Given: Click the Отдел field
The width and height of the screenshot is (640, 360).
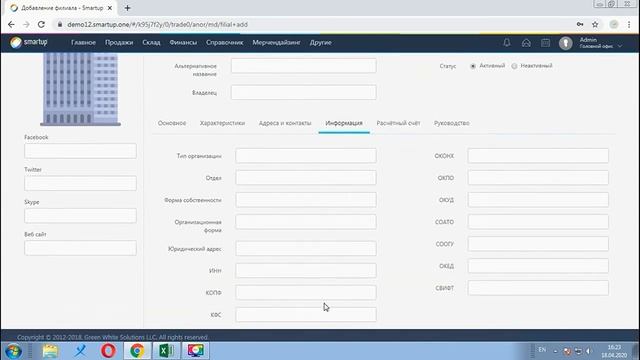Looking at the screenshot, I should 306,178.
